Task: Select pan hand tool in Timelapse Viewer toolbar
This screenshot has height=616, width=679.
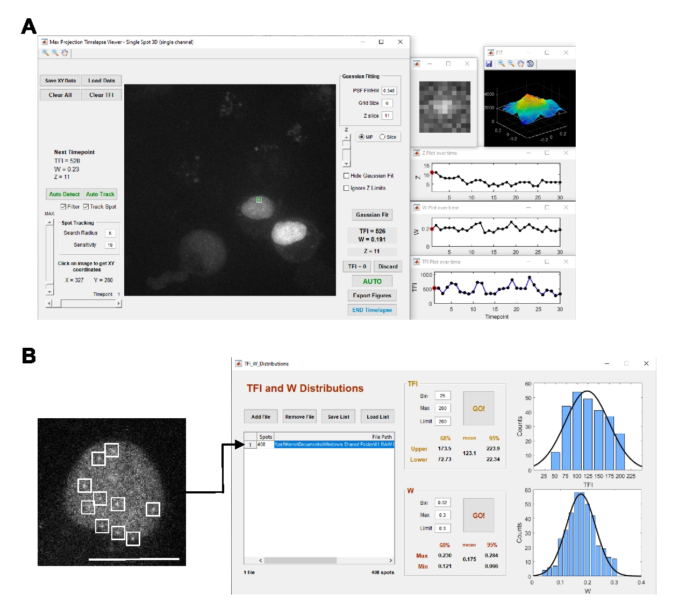Action: point(65,53)
